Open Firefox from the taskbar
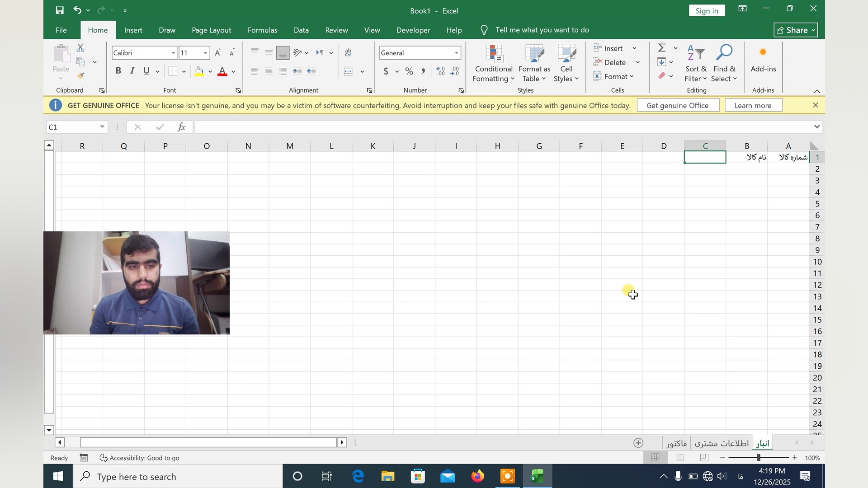868x488 pixels. (x=477, y=476)
